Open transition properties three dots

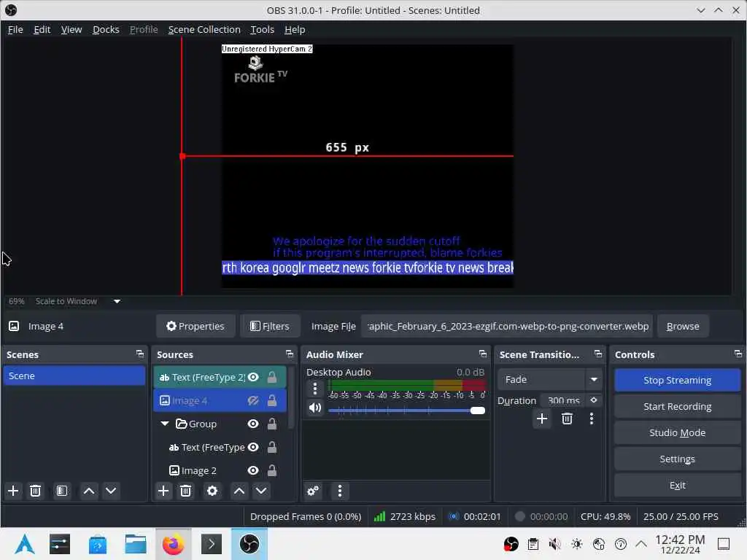pos(591,419)
